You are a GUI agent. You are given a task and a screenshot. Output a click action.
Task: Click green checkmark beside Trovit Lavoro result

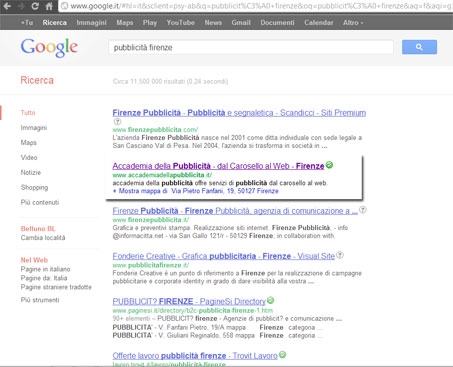[282, 355]
